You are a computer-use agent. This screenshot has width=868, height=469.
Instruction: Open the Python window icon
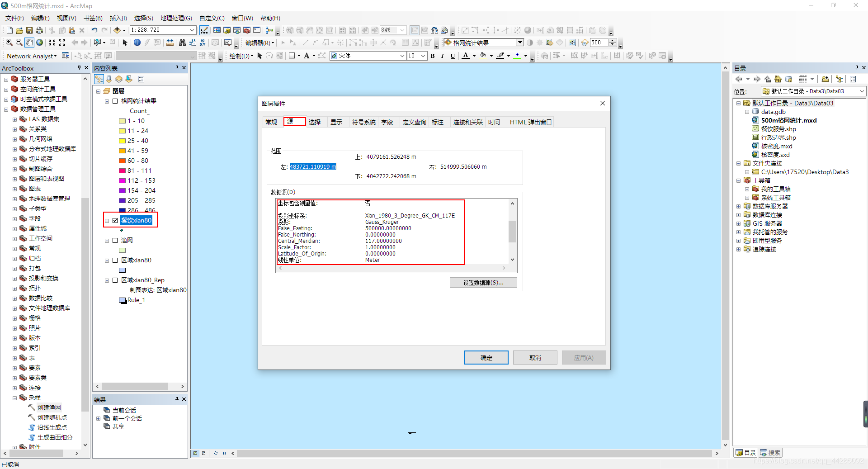[257, 30]
